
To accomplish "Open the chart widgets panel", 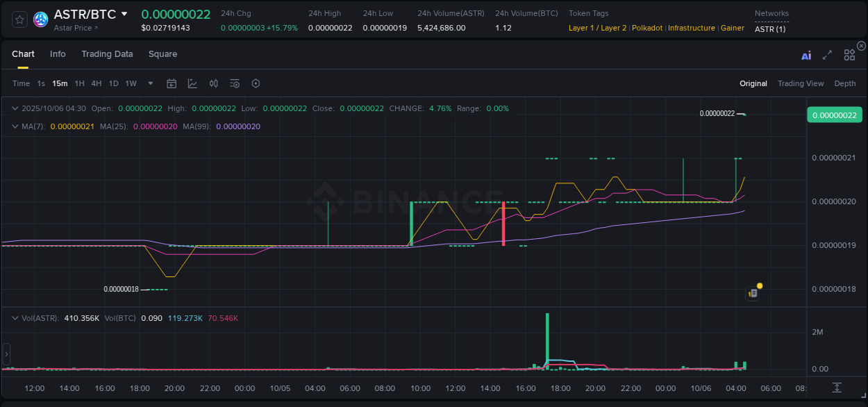I will (x=849, y=54).
